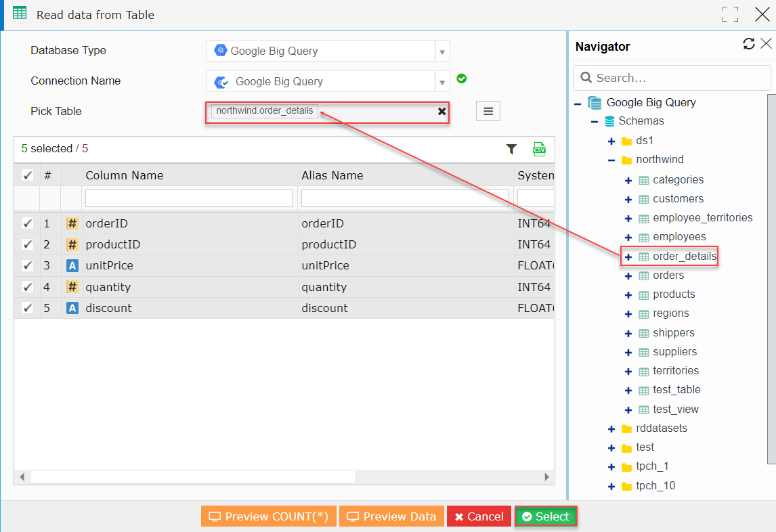Select the territories table
The image size is (776, 532).
coord(676,371)
